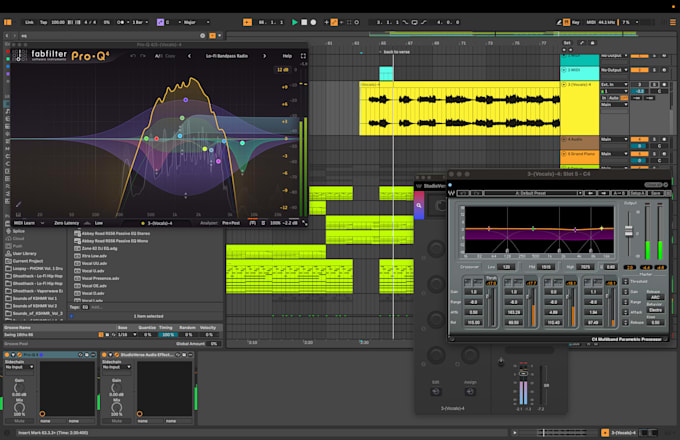The width and height of the screenshot is (680, 440).
Task: Toggle the browser show/hide icon
Action: 7,22
